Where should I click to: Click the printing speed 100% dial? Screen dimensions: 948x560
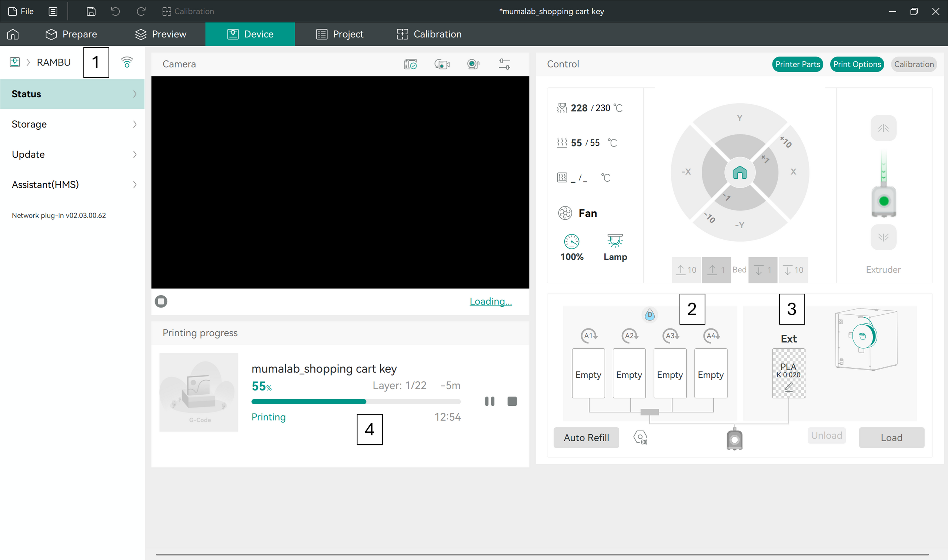572,247
